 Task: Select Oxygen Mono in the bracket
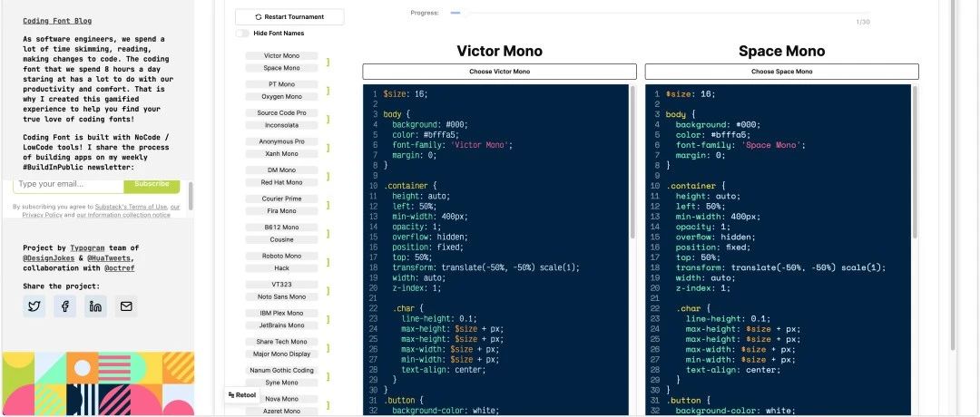282,97
